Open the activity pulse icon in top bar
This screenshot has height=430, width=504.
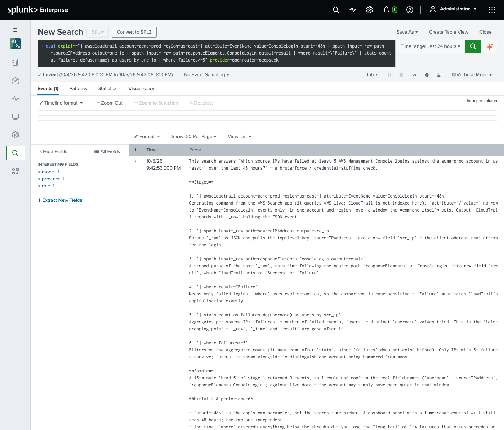[x=353, y=10]
